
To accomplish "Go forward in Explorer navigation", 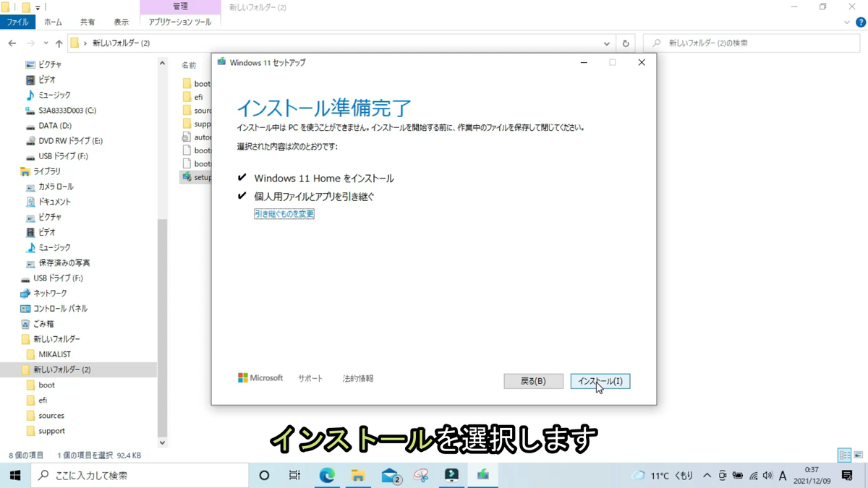I will pos(30,43).
